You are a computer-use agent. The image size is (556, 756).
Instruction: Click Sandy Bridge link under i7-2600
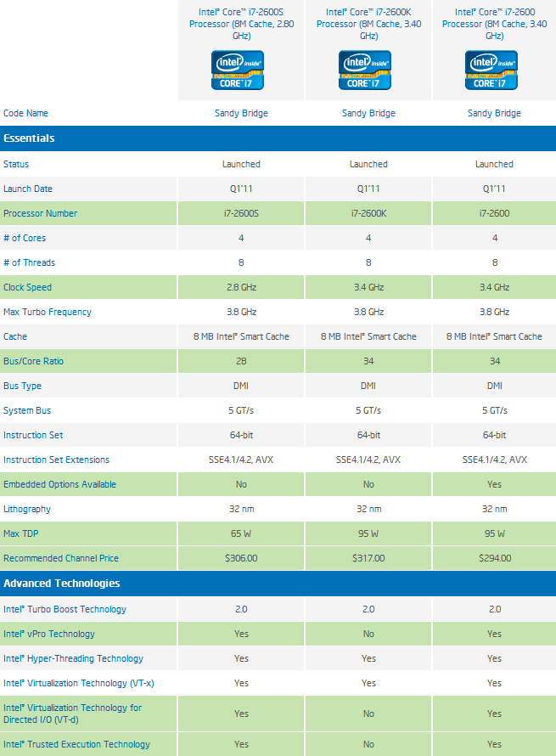(494, 113)
